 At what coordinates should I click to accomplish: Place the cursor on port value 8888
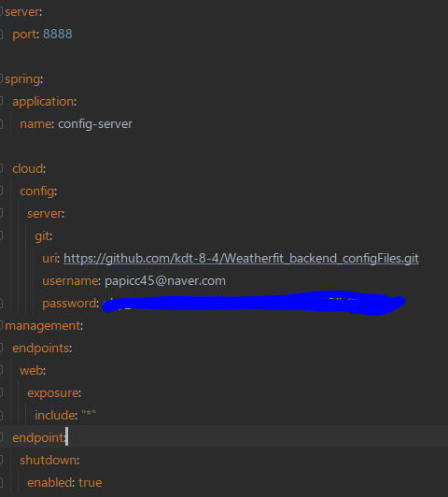point(58,35)
